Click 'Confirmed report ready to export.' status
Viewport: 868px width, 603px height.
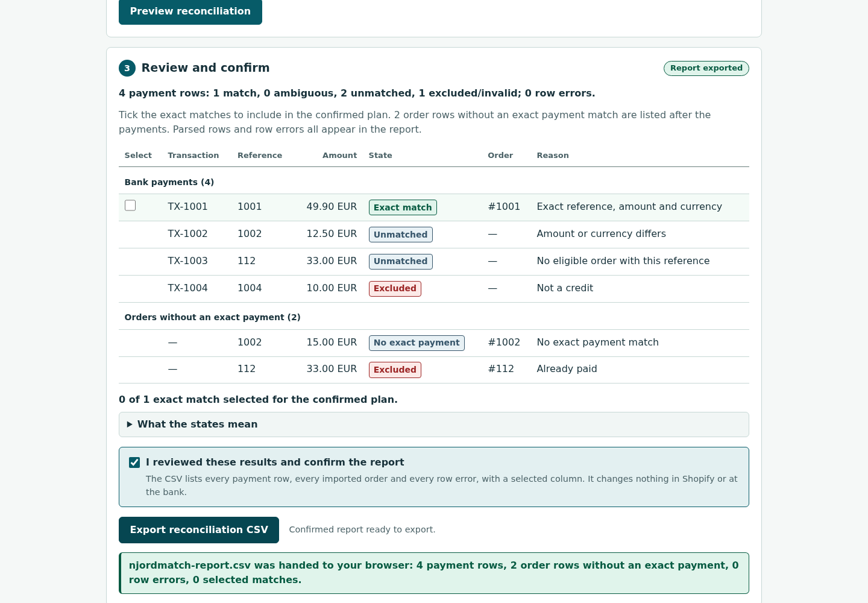click(362, 530)
